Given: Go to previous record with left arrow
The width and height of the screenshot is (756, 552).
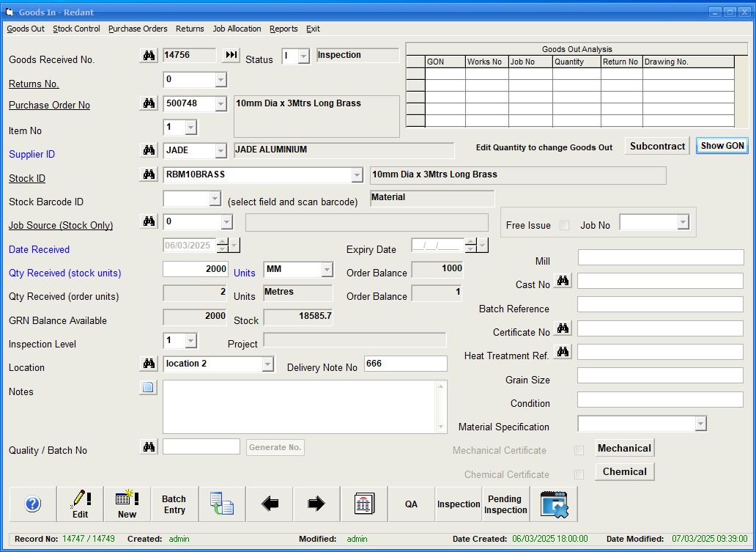Looking at the screenshot, I should tap(270, 504).
